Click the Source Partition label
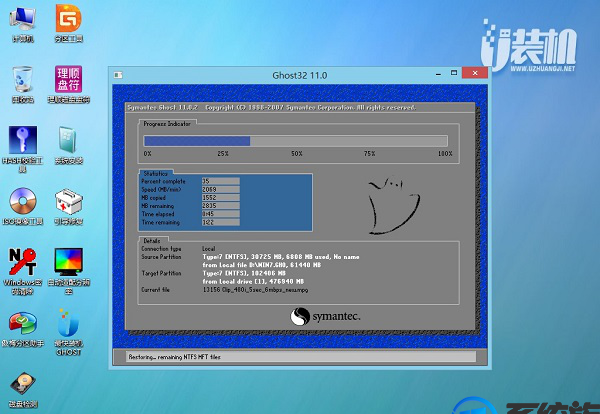 point(161,257)
